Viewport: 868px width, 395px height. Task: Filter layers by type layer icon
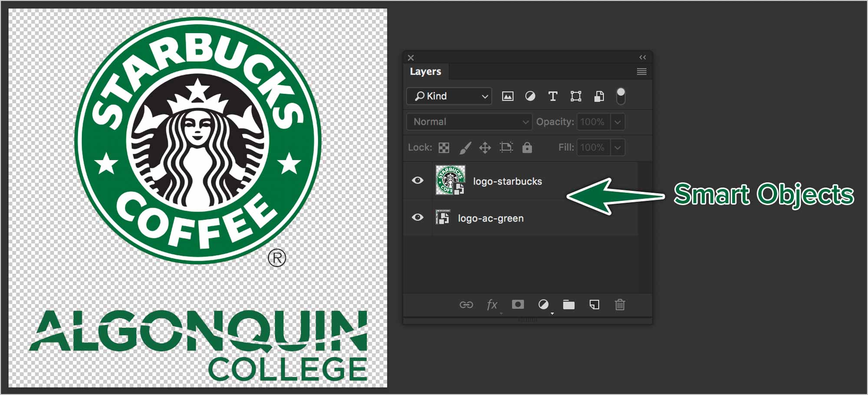(x=552, y=96)
